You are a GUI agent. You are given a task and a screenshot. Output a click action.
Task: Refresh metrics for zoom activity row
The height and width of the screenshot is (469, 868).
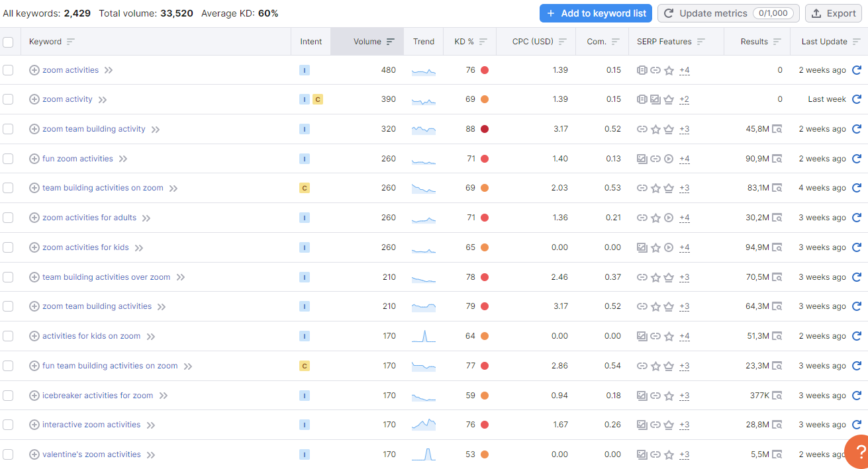[856, 99]
